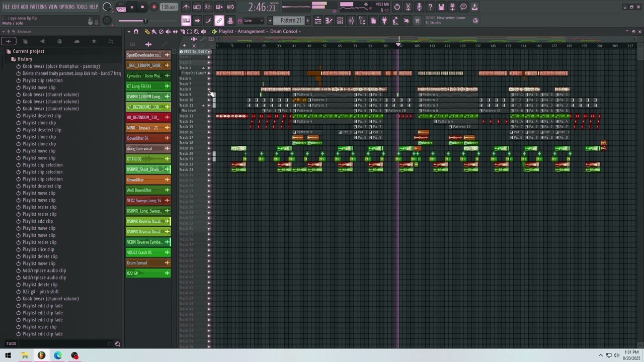Select the Paint brush tool in Playlist
The image size is (644, 362).
tap(154, 31)
